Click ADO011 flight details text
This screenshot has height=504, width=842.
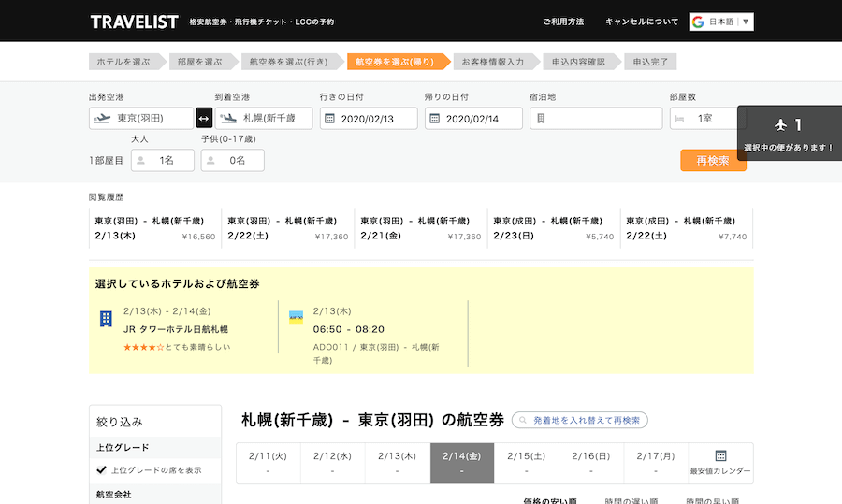click(x=376, y=353)
